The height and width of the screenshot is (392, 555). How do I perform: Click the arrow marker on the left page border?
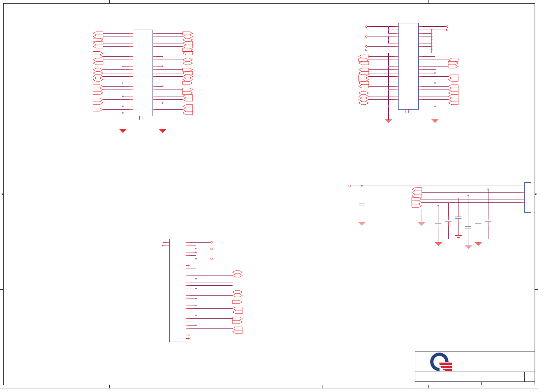tap(2, 194)
